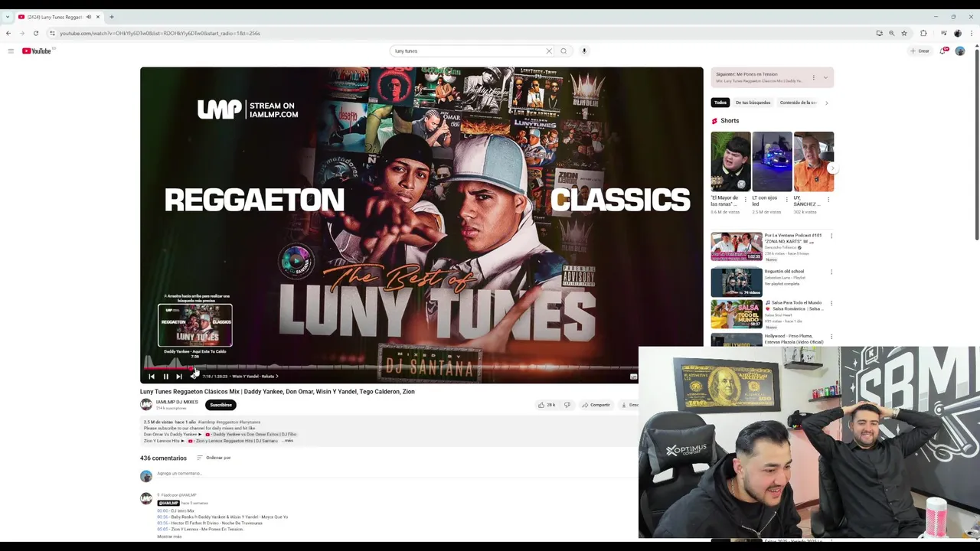Mute the tab using its speaker icon
The height and width of the screenshot is (551, 980).
(89, 17)
